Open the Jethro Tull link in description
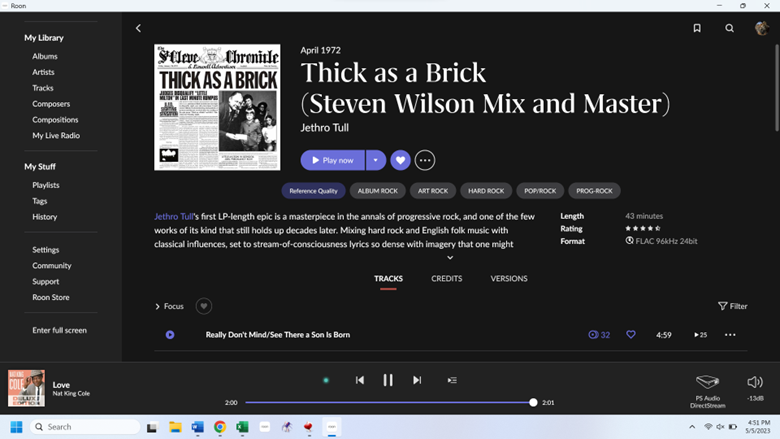This screenshot has width=780, height=439. pyautogui.click(x=174, y=216)
